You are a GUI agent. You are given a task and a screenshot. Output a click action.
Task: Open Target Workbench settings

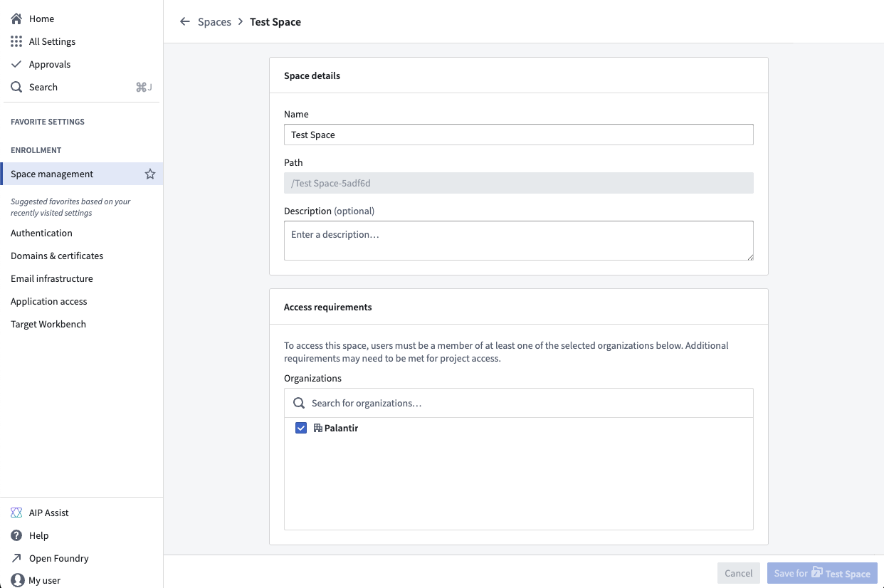point(48,324)
